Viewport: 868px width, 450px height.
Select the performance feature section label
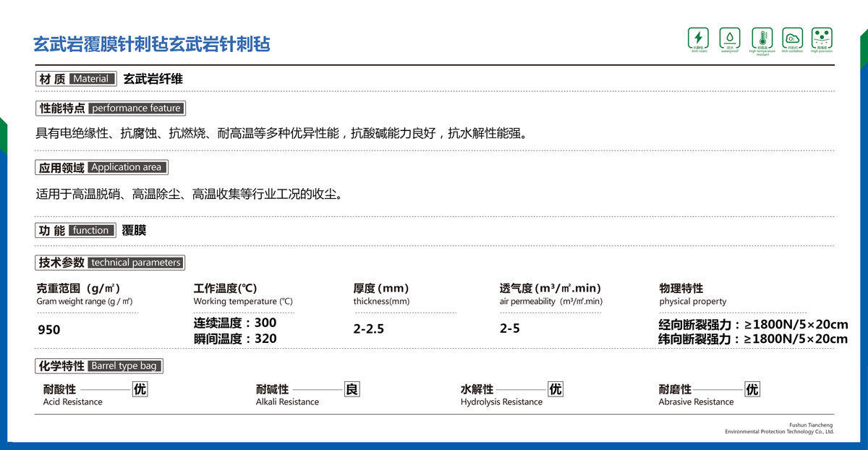pyautogui.click(x=110, y=109)
